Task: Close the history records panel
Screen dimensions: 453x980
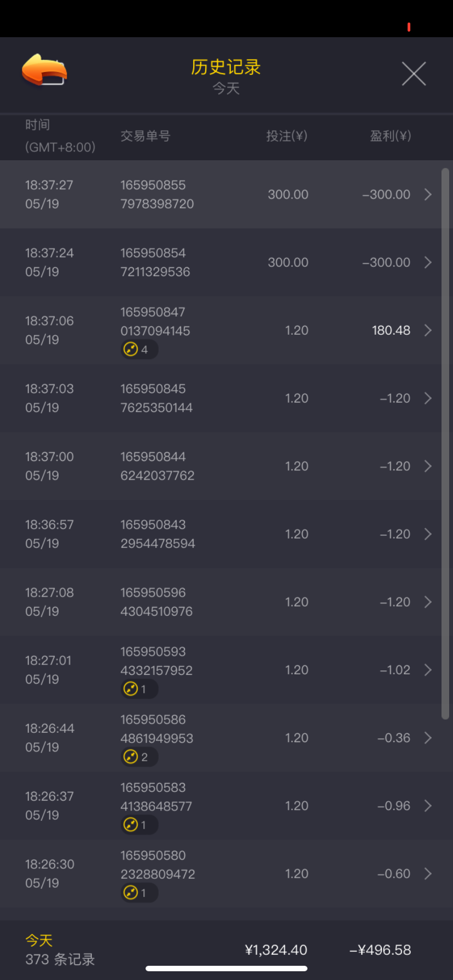Action: point(414,74)
